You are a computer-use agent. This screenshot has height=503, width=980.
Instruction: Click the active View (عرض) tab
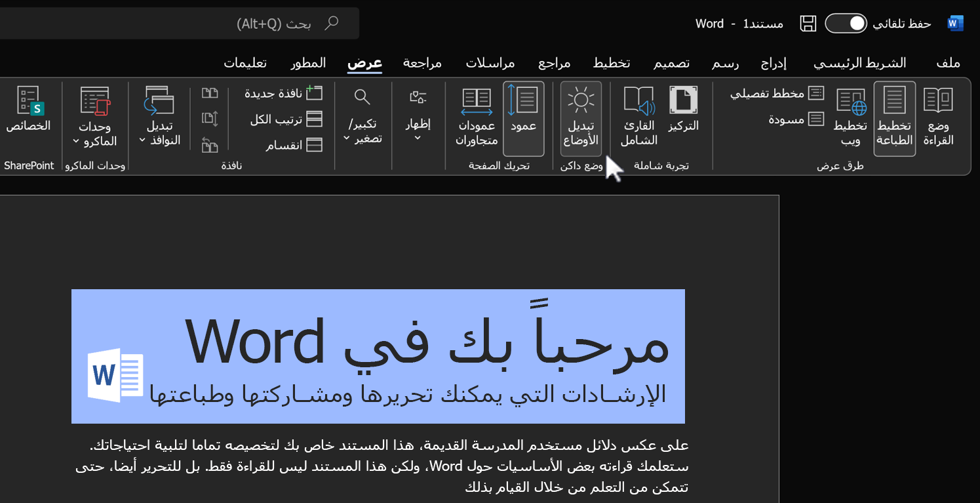tap(364, 63)
